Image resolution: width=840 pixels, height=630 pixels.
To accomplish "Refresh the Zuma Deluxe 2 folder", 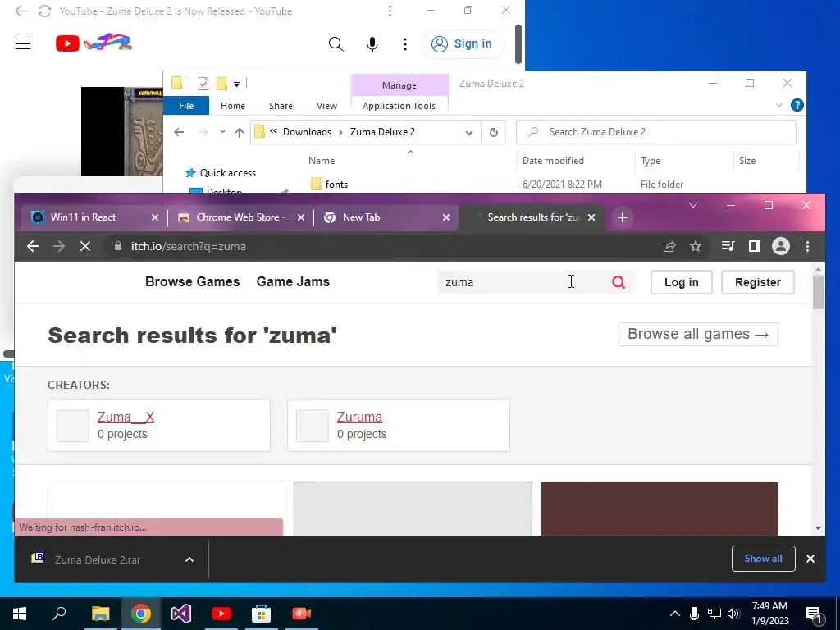I will (493, 132).
